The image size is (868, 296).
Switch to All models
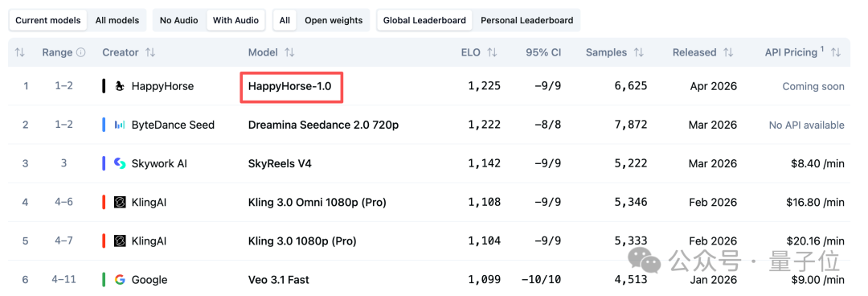117,20
